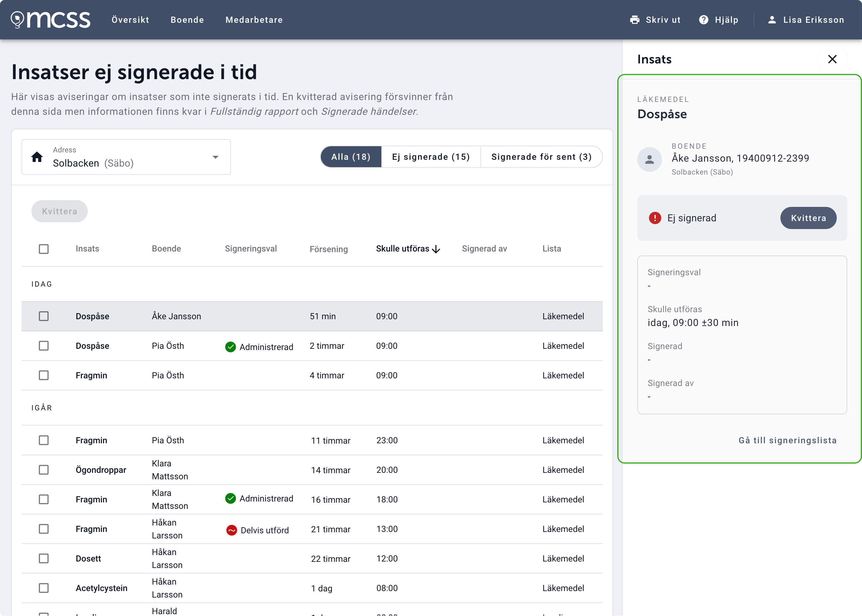Click the MCSS logo
Viewport: 862px width, 616px height.
50,20
